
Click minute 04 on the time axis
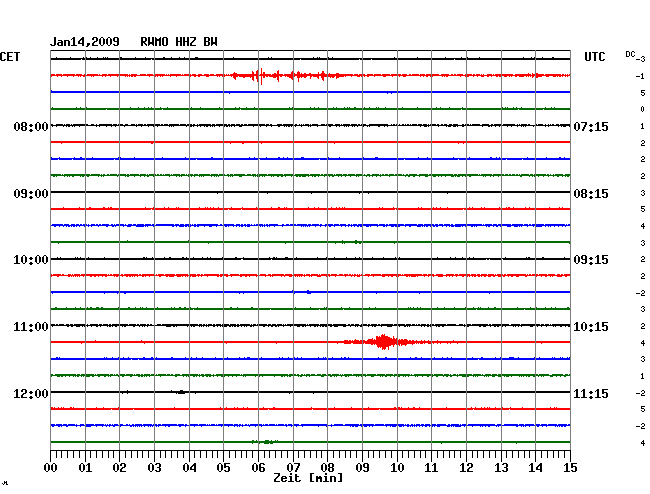click(189, 468)
